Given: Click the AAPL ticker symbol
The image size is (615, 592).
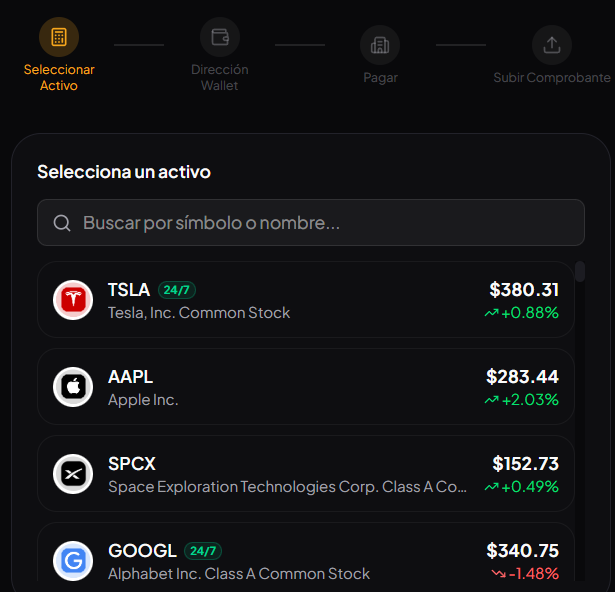Looking at the screenshot, I should (130, 377).
